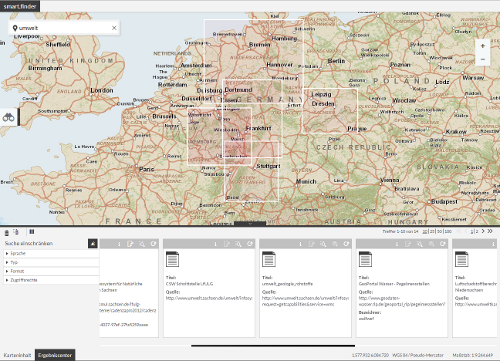Zoom out the map with minus button
The height and width of the screenshot is (361, 500).
coord(483,59)
